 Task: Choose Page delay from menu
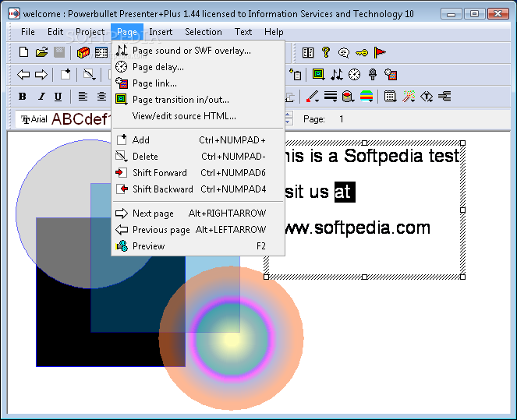tap(198, 67)
